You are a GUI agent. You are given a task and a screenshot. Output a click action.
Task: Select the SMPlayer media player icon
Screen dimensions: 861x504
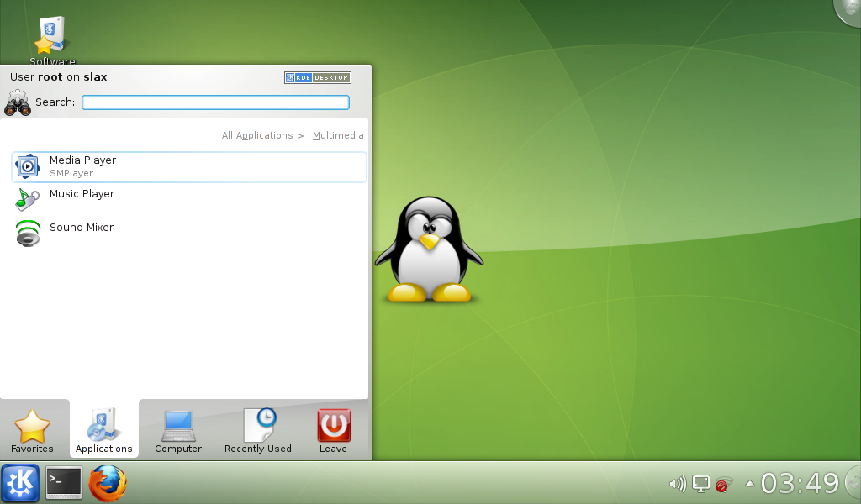[29, 166]
